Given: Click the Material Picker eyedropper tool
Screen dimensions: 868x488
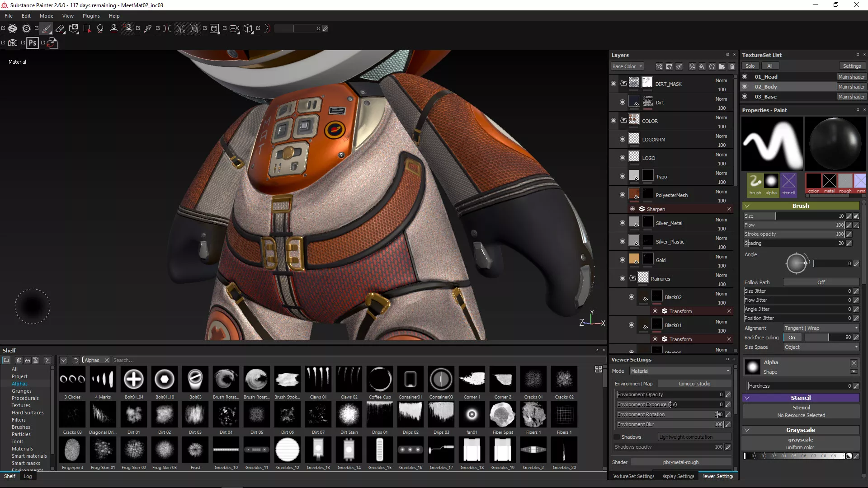Looking at the screenshot, I should [x=147, y=28].
